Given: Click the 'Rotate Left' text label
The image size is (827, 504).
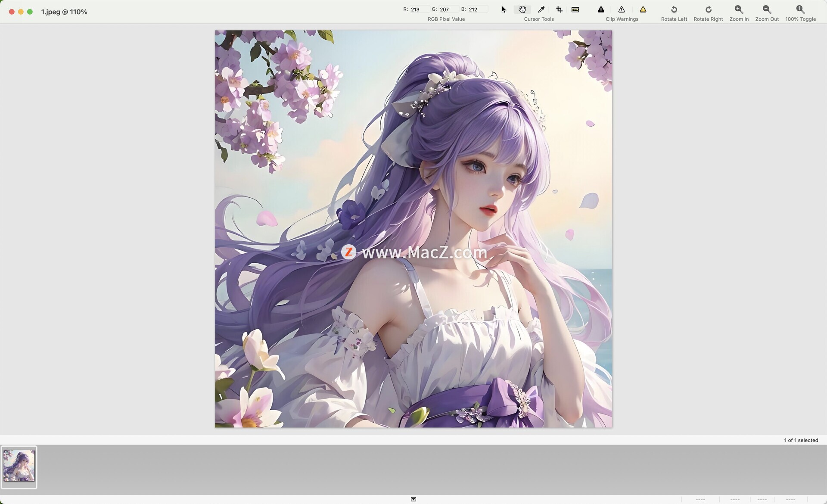Looking at the screenshot, I should (674, 19).
